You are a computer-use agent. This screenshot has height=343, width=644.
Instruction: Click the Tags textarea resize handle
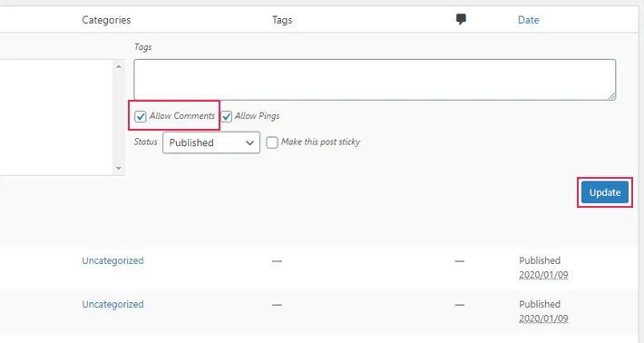pos(611,95)
